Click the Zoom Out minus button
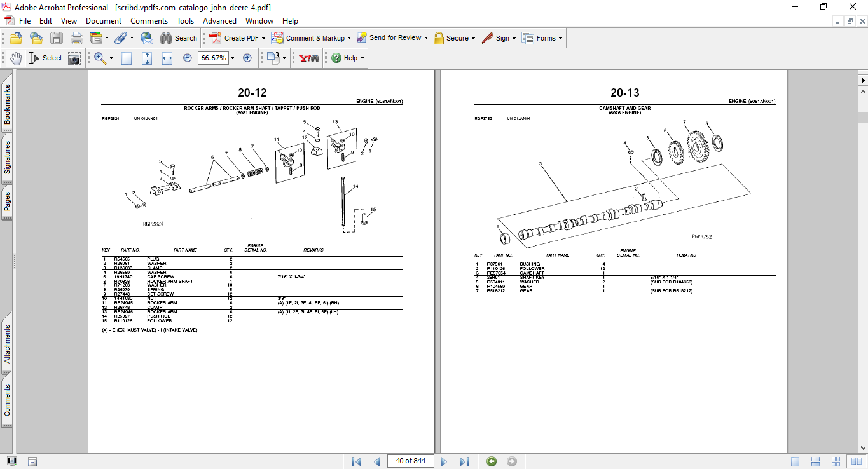 (188, 58)
